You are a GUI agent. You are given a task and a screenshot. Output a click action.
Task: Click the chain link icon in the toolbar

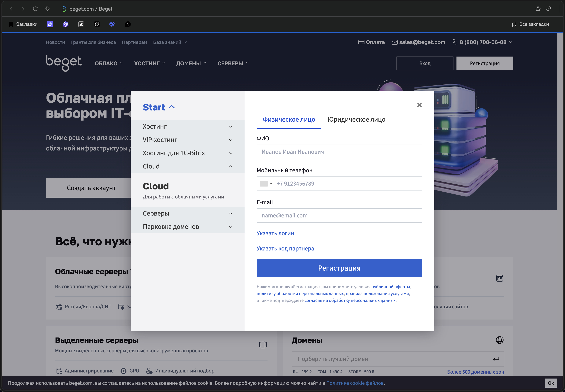[x=549, y=9]
